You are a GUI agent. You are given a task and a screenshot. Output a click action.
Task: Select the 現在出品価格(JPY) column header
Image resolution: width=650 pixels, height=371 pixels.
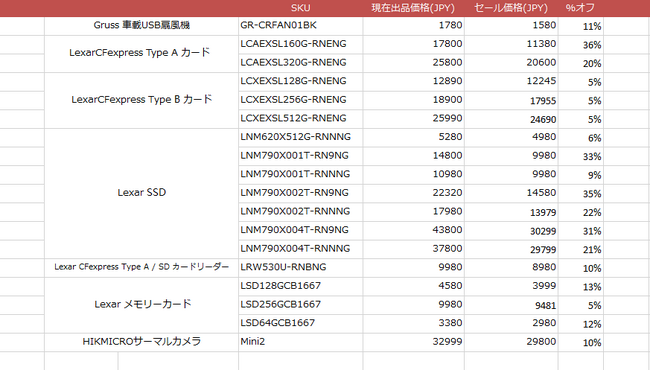[413, 8]
